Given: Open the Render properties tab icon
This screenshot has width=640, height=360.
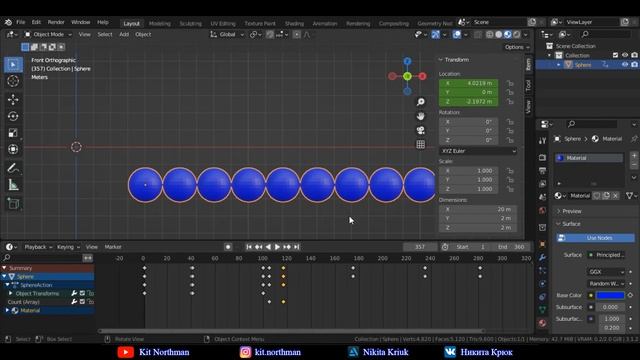Looking at the screenshot, I should click(542, 157).
